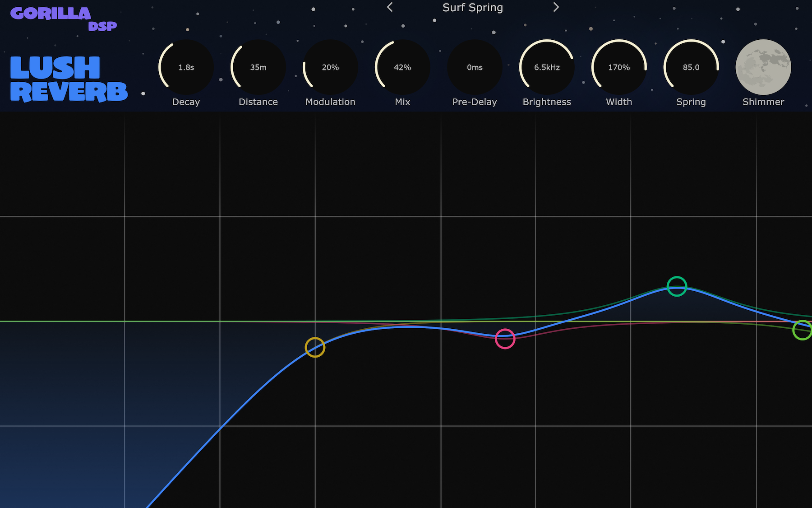Viewport: 812px width, 508px height.
Task: Click the Pre-Delay knob showing 0ms
Action: coord(475,67)
